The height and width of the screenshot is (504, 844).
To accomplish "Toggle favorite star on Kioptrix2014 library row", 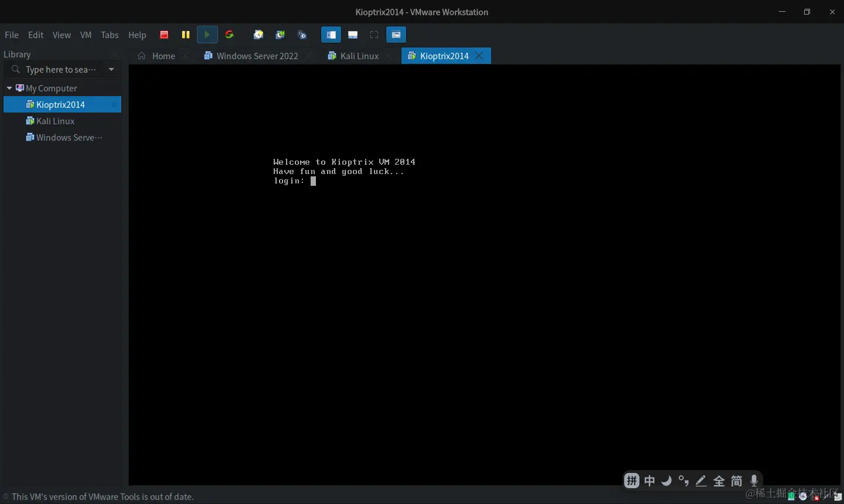I will [x=114, y=104].
